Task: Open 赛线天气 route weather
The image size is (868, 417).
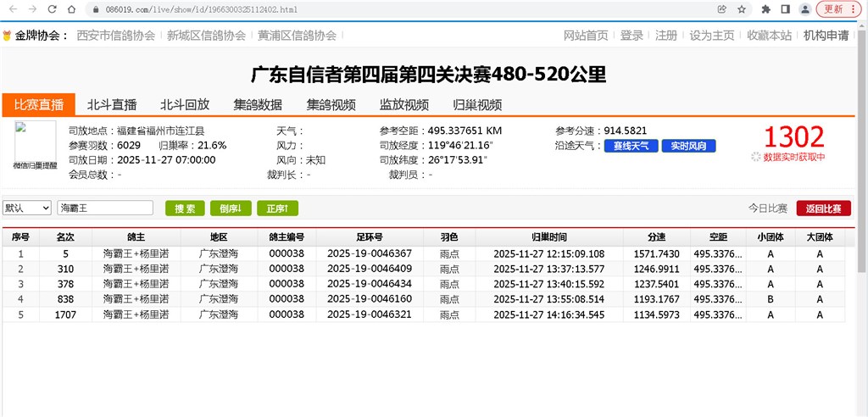Action: click(631, 146)
